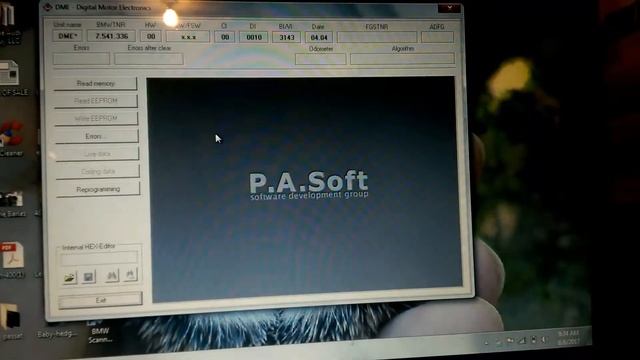Start the Reprogramming button

[98, 189]
